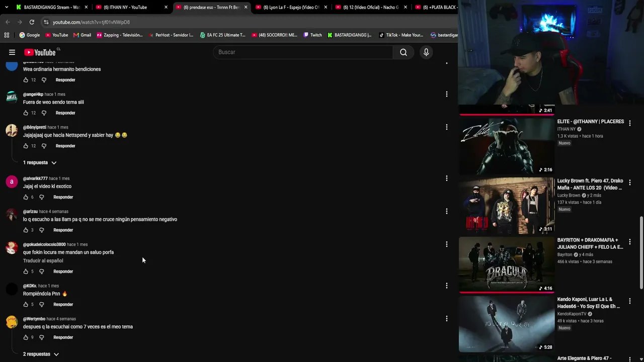
Task: Open the 'EA FC 25 Ultimate T...' bookmark
Action: pyautogui.click(x=222, y=35)
